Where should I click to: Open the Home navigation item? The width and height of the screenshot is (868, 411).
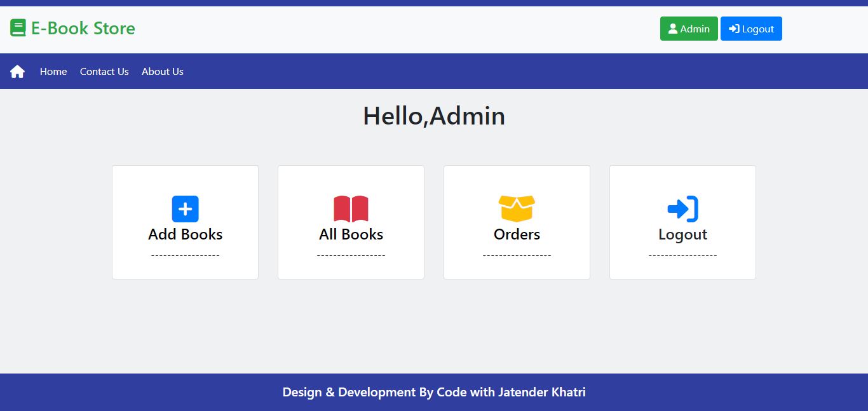tap(53, 71)
